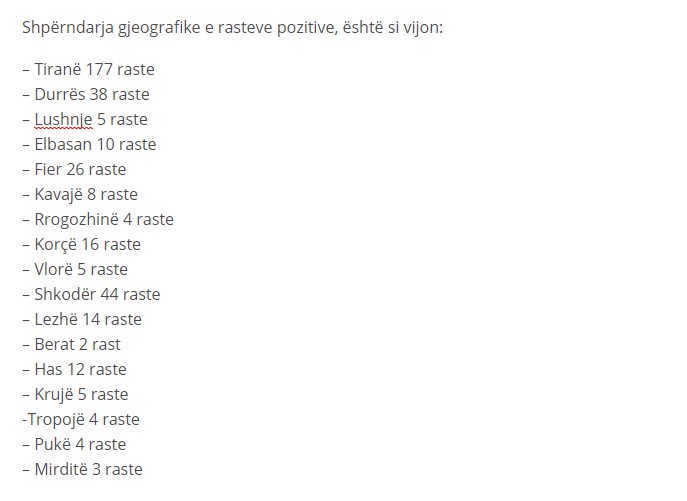Select the Krujë 5 raste line
Image resolution: width=687 pixels, height=501 pixels.
tap(75, 394)
